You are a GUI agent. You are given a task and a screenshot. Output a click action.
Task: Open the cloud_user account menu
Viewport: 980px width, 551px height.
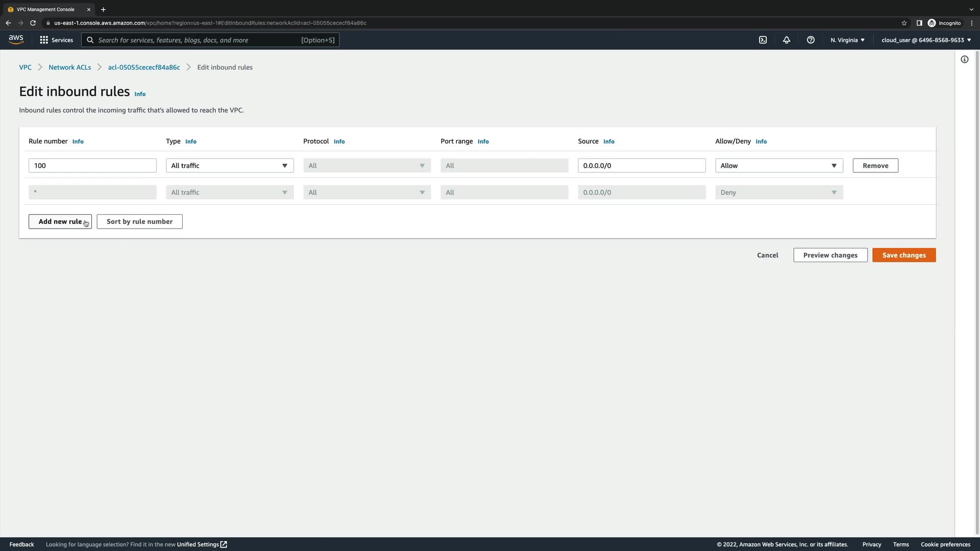[x=926, y=40]
